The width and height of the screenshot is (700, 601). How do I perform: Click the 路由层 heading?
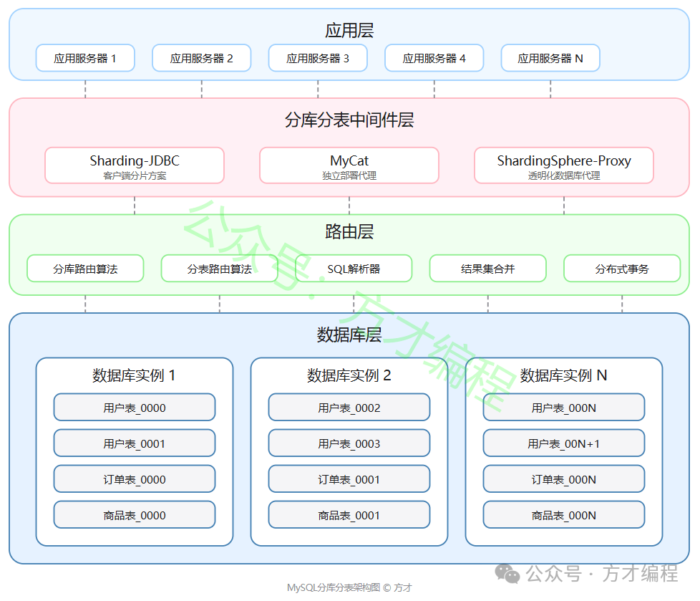349,231
